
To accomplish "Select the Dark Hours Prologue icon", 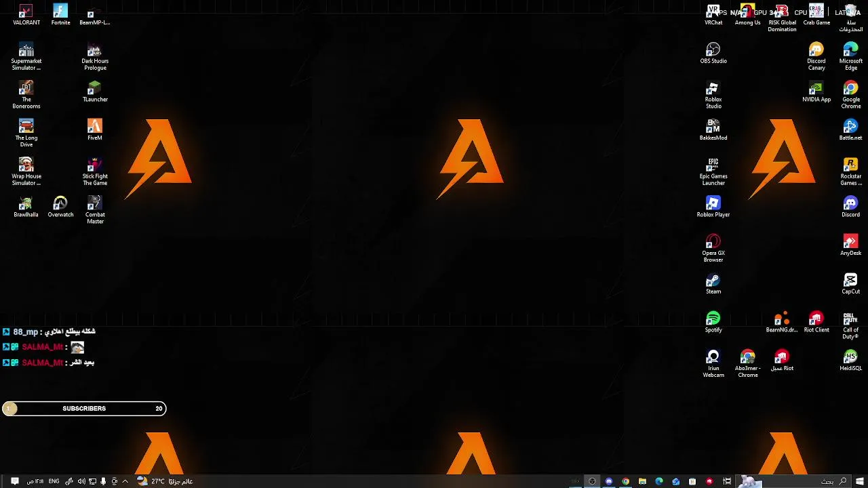I will 95,57.
